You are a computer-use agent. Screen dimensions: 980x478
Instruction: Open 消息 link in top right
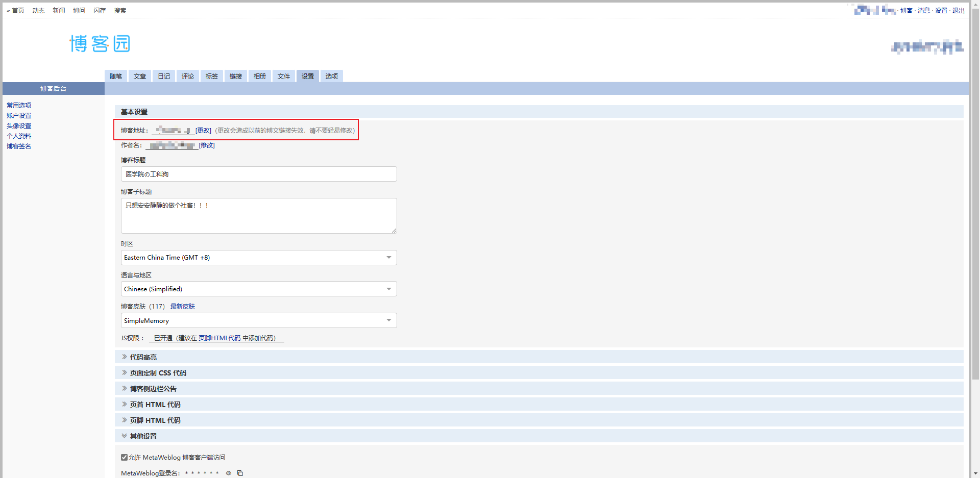tap(924, 11)
